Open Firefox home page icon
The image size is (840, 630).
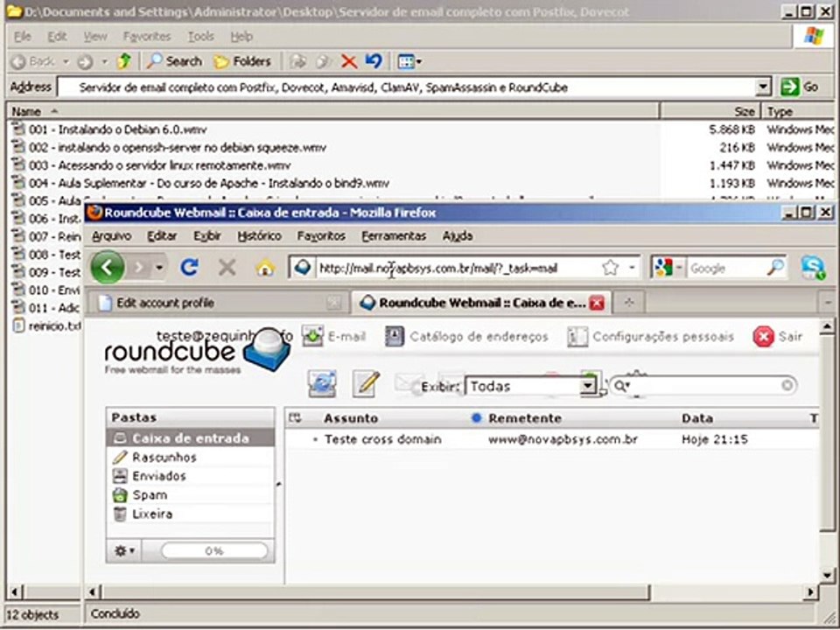coord(265,268)
